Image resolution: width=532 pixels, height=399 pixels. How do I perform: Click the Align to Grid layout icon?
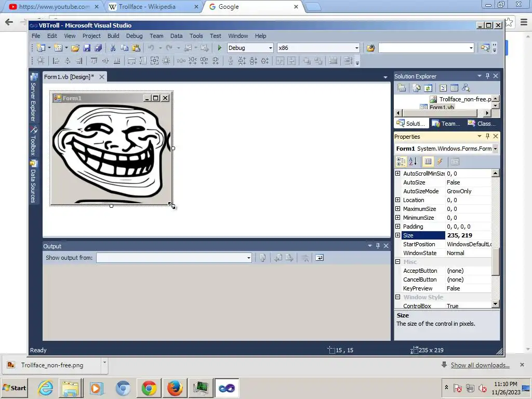41,61
